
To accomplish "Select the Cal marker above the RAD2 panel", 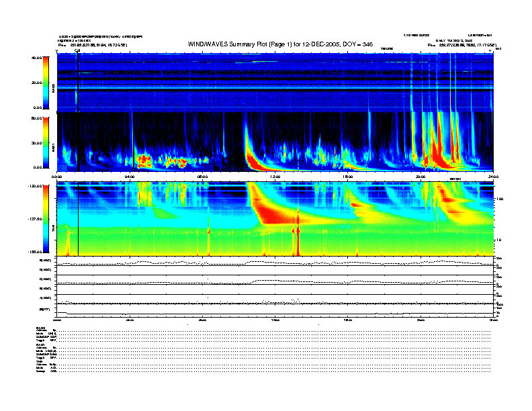I will [x=78, y=50].
